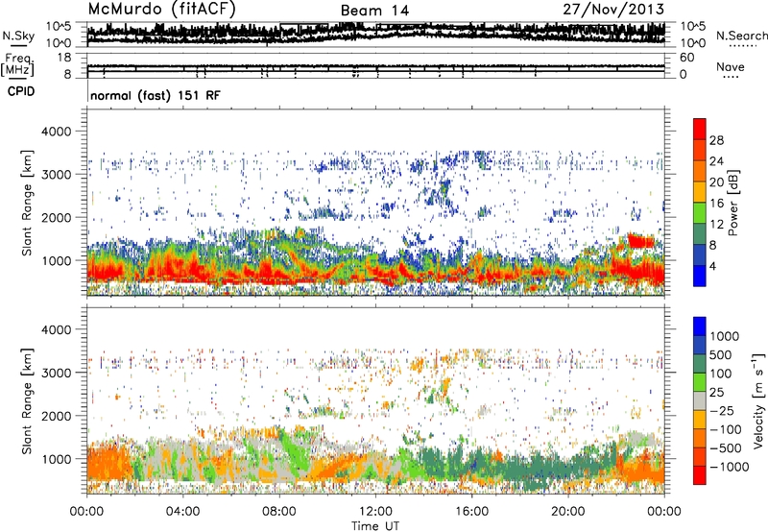Click the Nave dotted line legend sample
The height and width of the screenshot is (532, 768).
731,77
